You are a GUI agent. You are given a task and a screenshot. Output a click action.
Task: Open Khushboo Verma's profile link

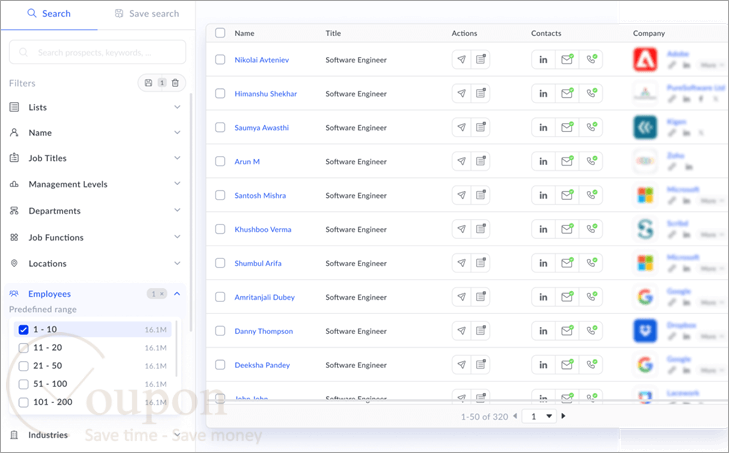(263, 229)
